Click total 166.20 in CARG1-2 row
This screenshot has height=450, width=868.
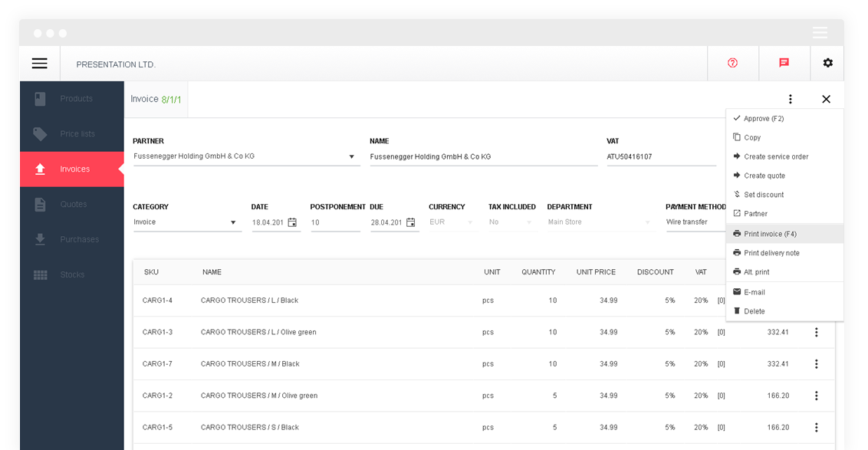coord(778,396)
